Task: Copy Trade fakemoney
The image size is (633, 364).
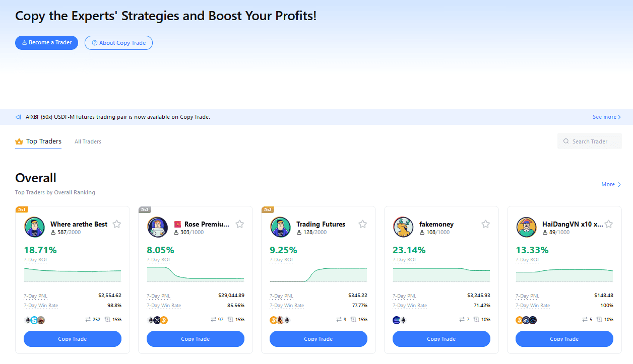Action: pos(441,339)
